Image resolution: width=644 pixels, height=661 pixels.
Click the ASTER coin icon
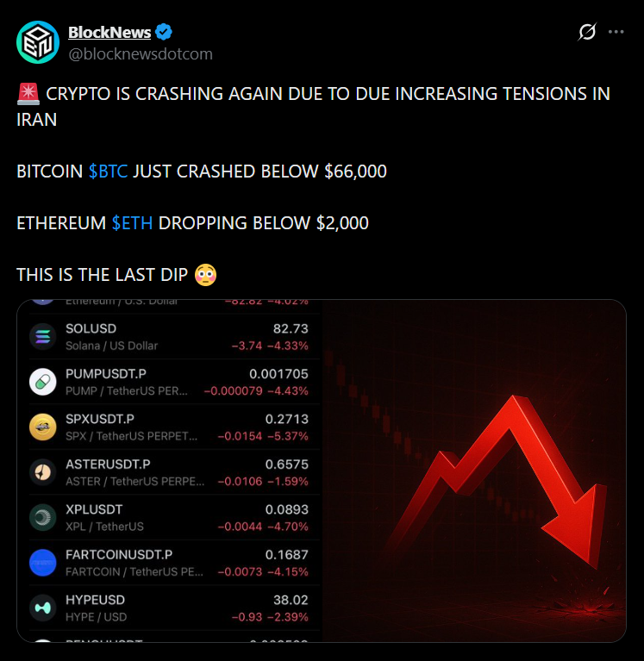pyautogui.click(x=43, y=472)
